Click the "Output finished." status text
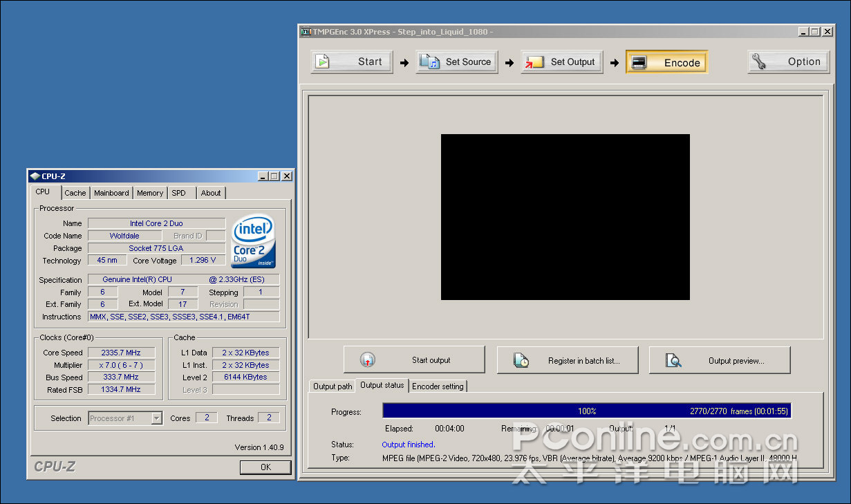 409,445
